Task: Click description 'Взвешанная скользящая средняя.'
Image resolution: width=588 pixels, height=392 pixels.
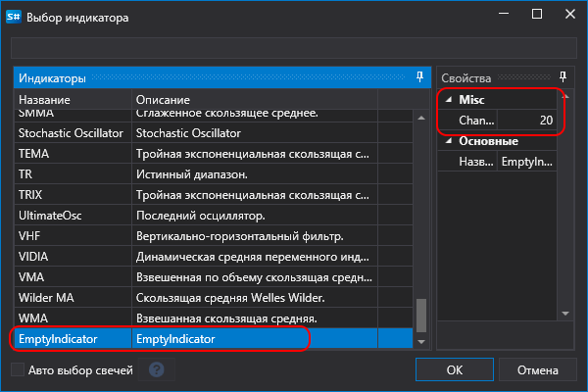Action: tap(226, 318)
